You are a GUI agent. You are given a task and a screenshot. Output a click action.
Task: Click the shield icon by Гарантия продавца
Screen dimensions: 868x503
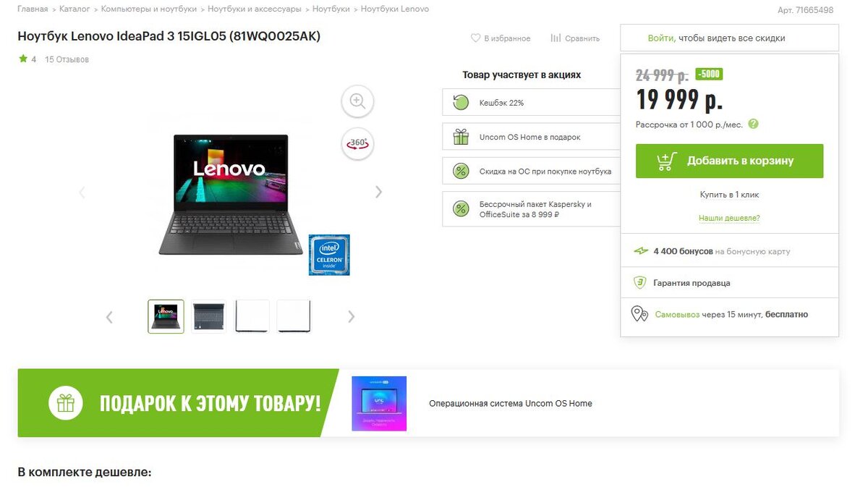[639, 283]
